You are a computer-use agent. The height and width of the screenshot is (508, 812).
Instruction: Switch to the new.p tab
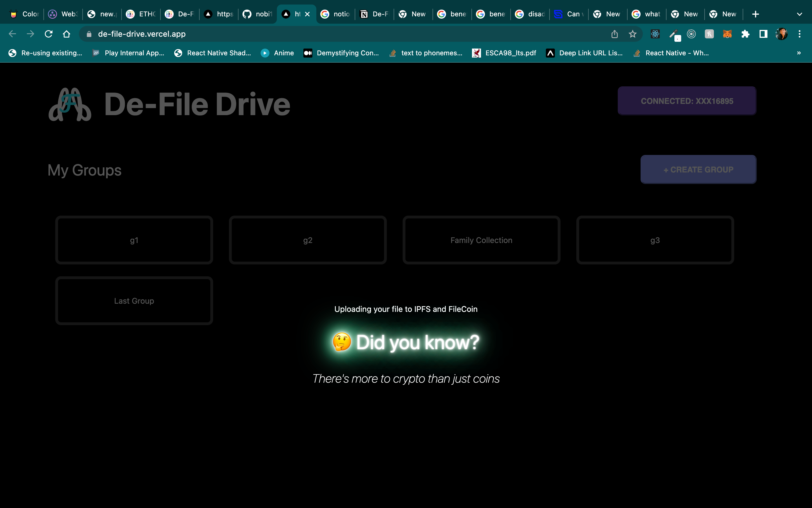(102, 14)
